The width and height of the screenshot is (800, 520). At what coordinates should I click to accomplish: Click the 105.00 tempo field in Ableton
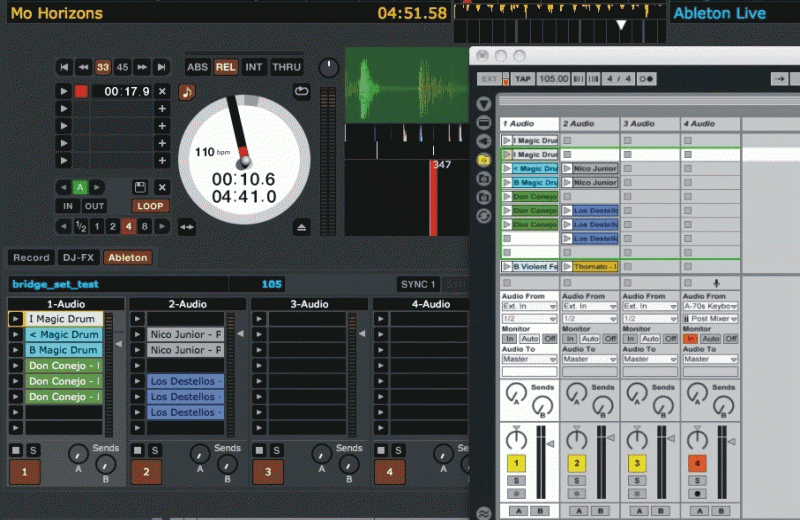(553, 78)
